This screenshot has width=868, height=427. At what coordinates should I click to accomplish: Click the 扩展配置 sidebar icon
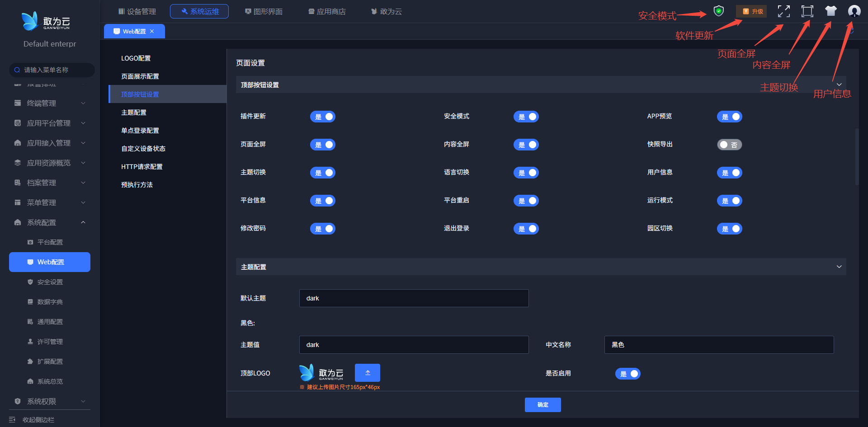point(30,361)
